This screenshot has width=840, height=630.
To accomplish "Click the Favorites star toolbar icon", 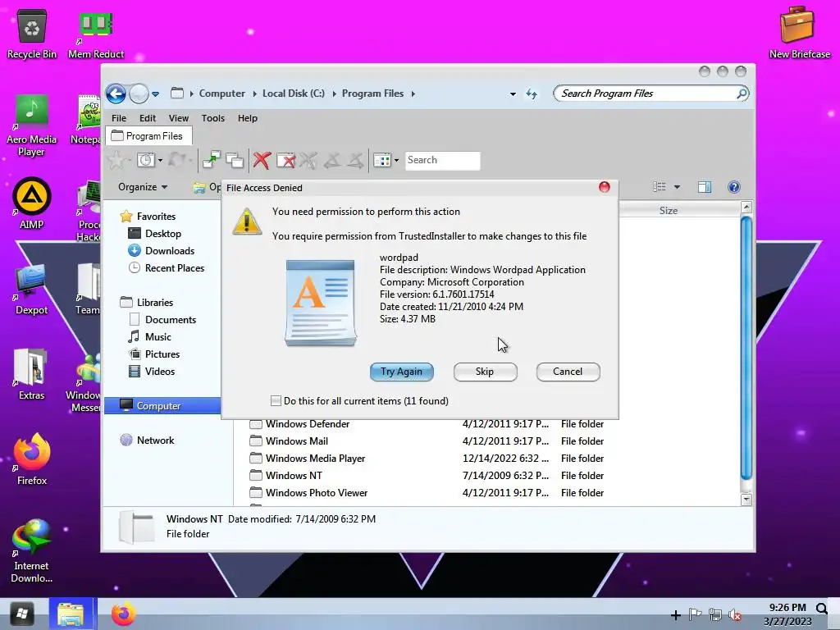I will point(118,160).
